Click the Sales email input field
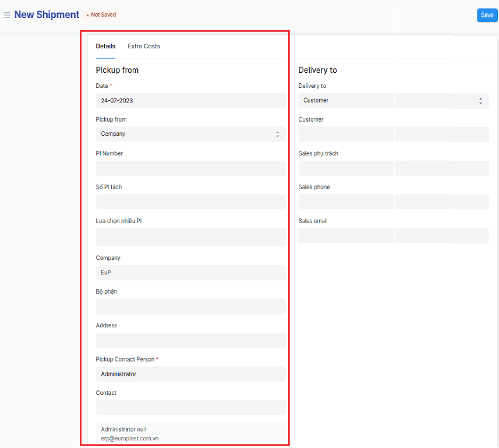 [x=393, y=236]
